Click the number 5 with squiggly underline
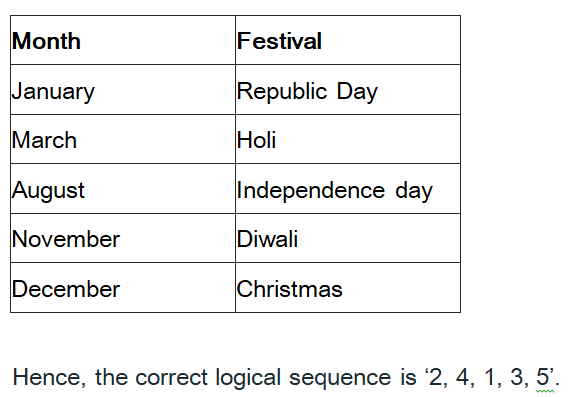This screenshot has width=574, height=397. point(543,377)
